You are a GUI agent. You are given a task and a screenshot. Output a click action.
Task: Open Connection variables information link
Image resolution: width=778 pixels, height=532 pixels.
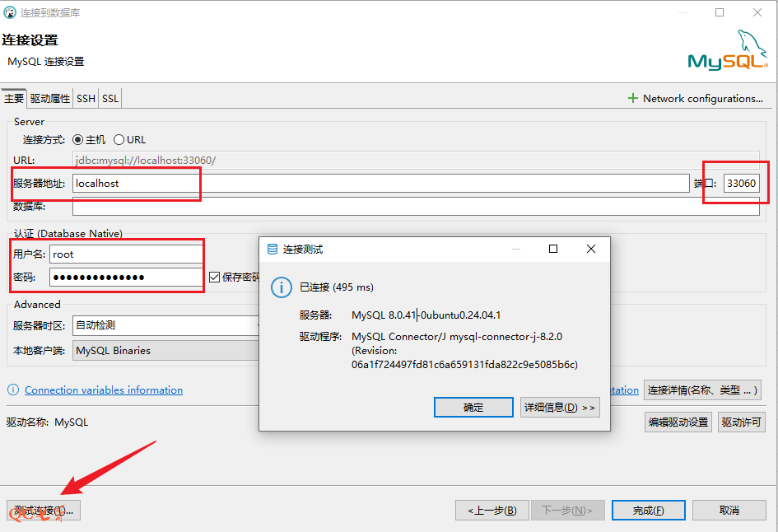pos(104,390)
